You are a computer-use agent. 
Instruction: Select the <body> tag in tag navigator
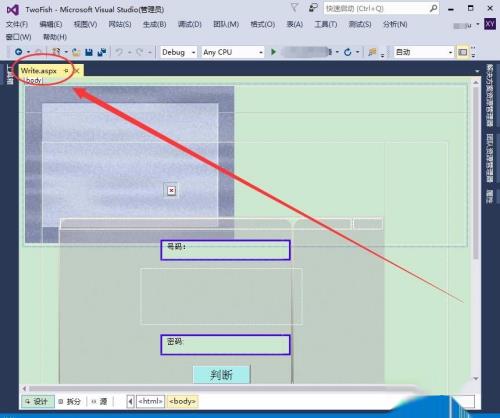(182, 401)
